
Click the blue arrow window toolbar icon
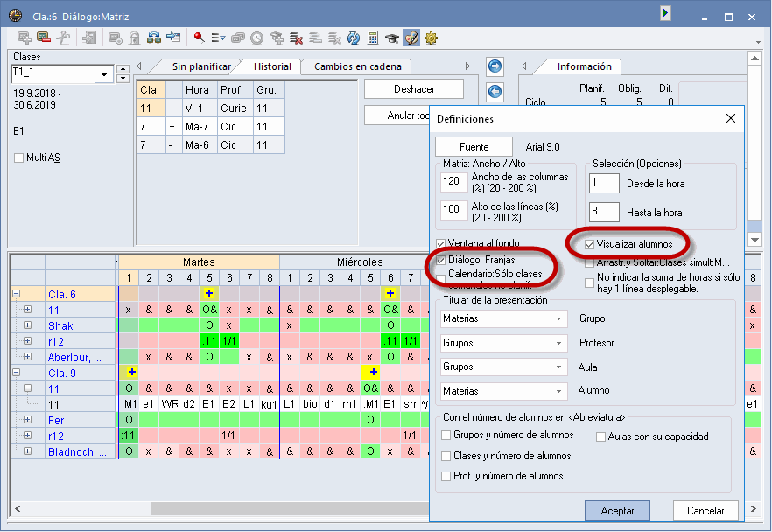tap(173, 38)
